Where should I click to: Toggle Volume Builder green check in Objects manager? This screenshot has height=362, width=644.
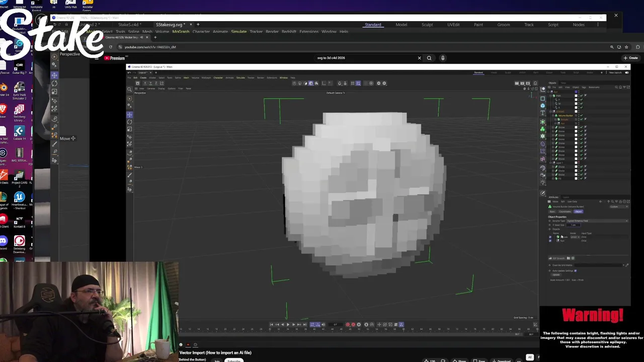point(582,115)
